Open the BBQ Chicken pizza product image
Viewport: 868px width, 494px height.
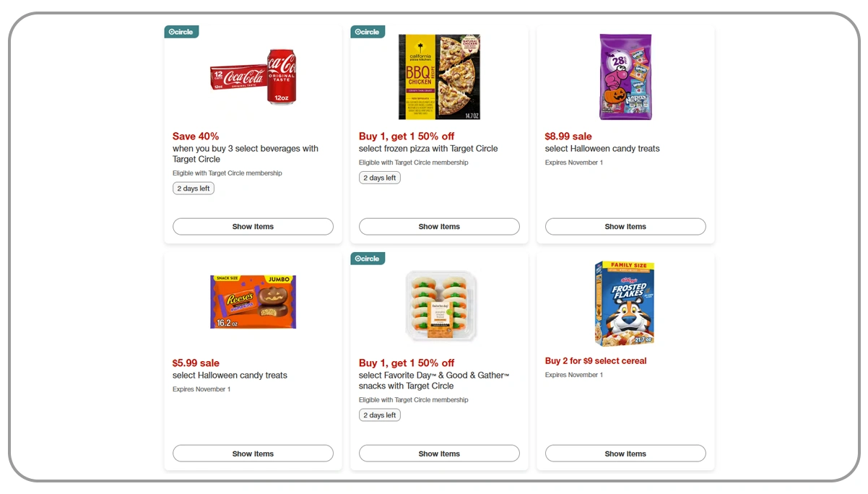click(439, 77)
